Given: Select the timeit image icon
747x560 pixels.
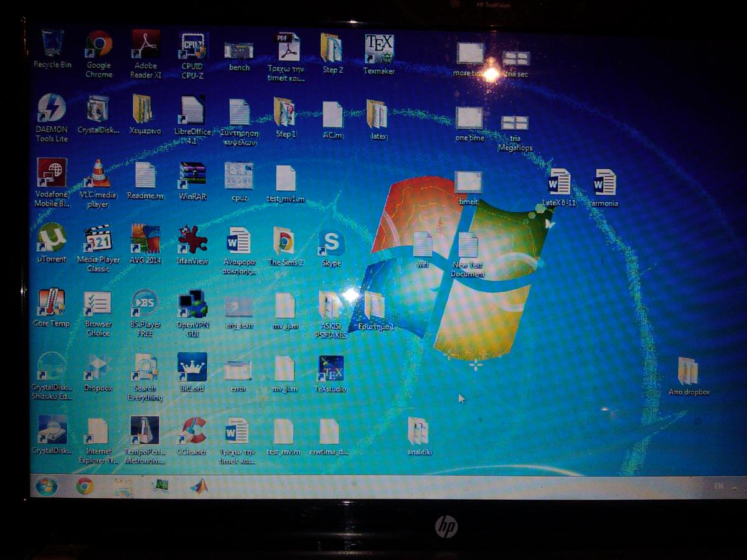Looking at the screenshot, I should click(468, 182).
